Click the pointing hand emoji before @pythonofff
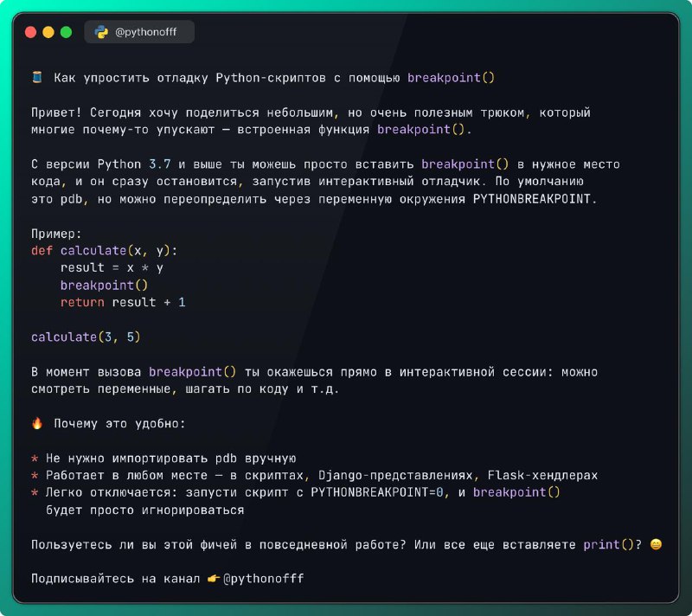 point(214,579)
